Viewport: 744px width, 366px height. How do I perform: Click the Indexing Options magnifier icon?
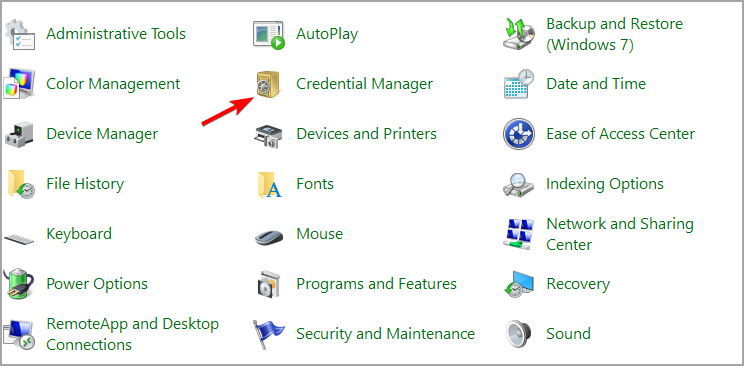click(x=519, y=185)
